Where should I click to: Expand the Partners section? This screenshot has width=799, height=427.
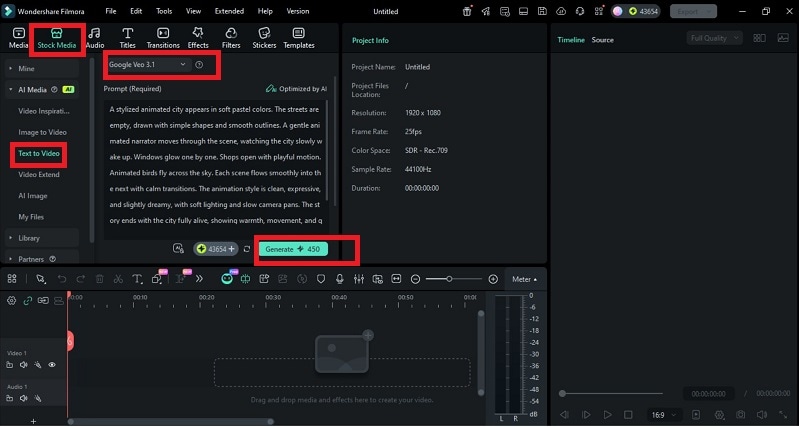pyautogui.click(x=42, y=259)
